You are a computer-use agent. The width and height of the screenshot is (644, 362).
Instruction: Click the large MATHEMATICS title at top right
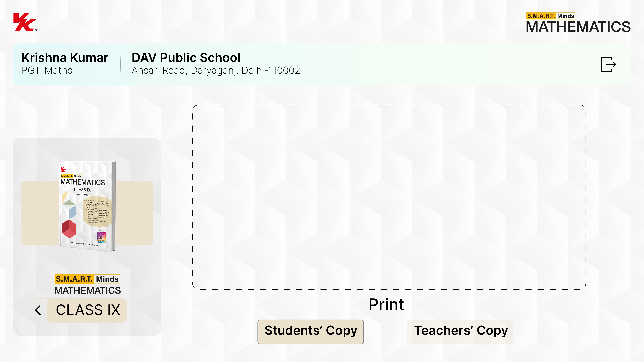pyautogui.click(x=578, y=27)
